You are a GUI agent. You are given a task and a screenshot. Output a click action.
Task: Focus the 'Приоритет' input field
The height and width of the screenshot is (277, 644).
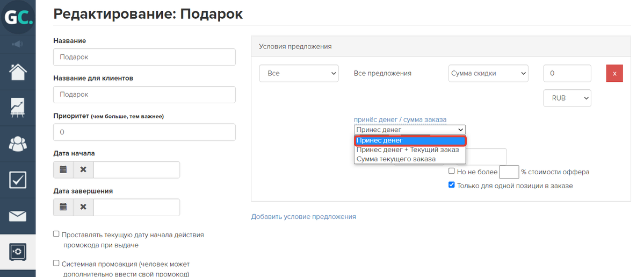tap(144, 132)
